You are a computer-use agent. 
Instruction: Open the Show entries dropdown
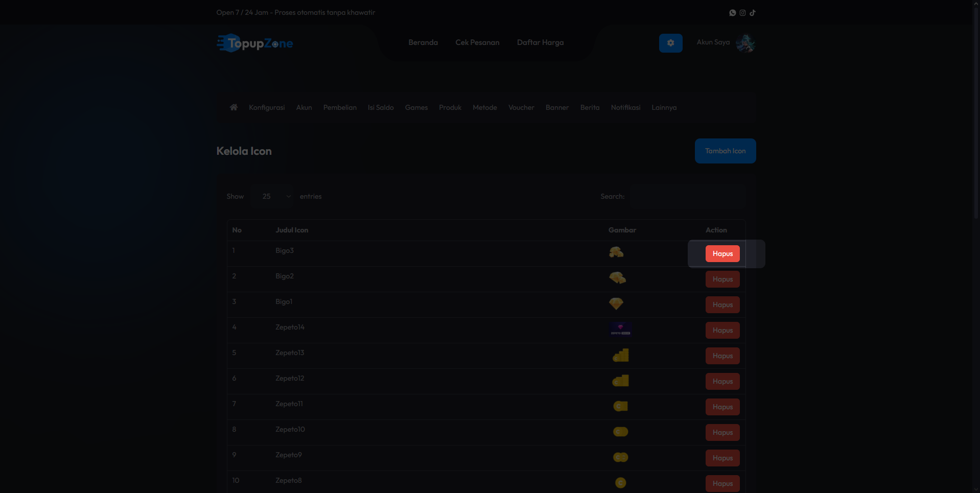coord(272,196)
